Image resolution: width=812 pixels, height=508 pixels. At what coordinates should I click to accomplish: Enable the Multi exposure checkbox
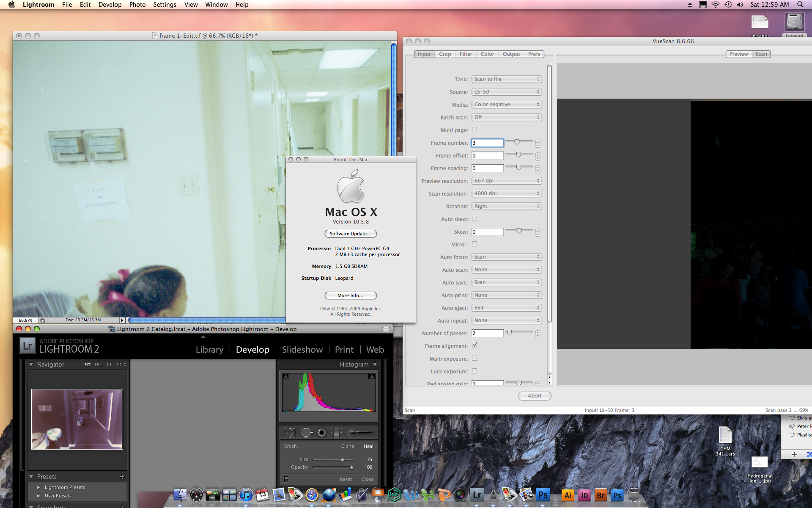coord(475,358)
